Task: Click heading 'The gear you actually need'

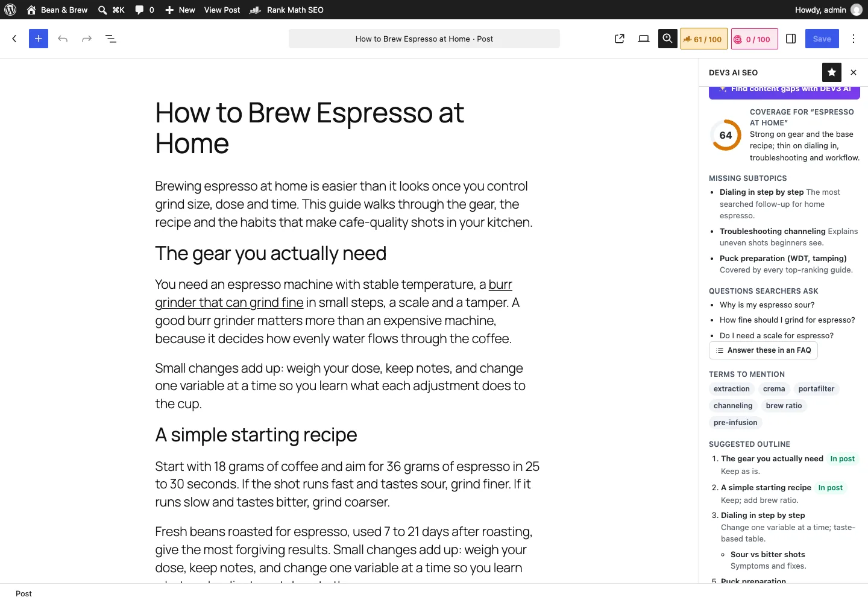Action: coord(271,253)
